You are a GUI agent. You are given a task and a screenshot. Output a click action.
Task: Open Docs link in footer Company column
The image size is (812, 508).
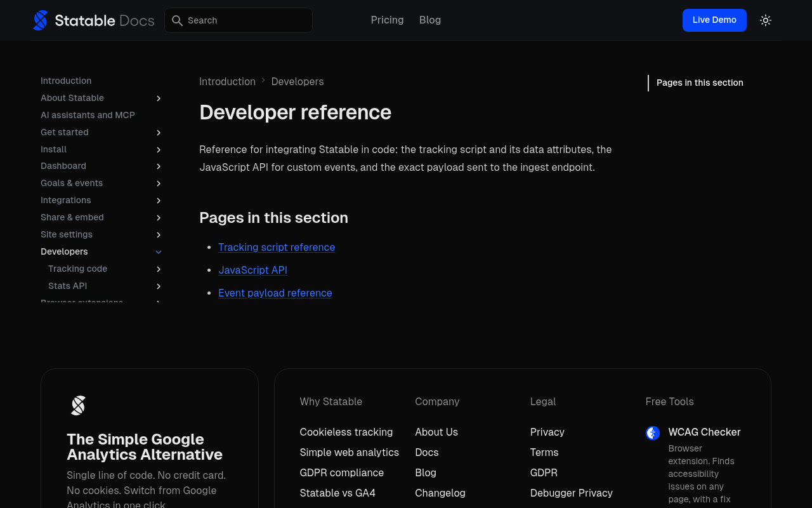[x=427, y=452]
